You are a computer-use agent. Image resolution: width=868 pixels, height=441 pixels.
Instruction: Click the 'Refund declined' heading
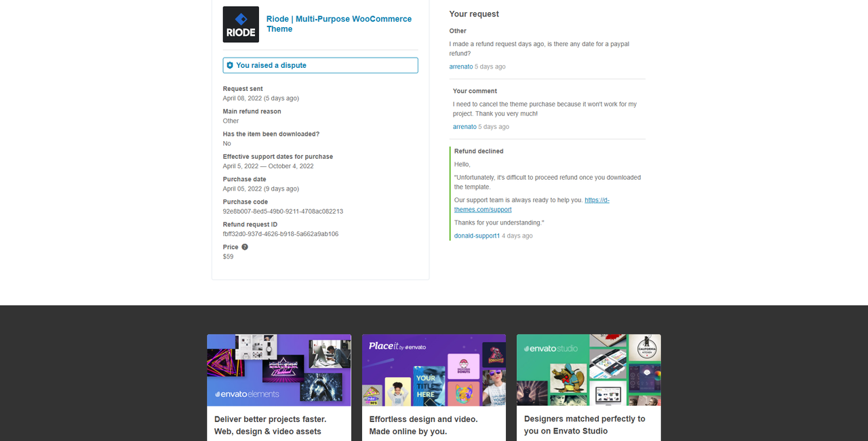point(479,151)
